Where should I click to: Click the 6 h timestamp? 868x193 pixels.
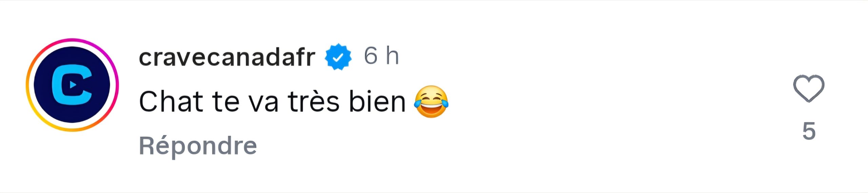pyautogui.click(x=381, y=56)
